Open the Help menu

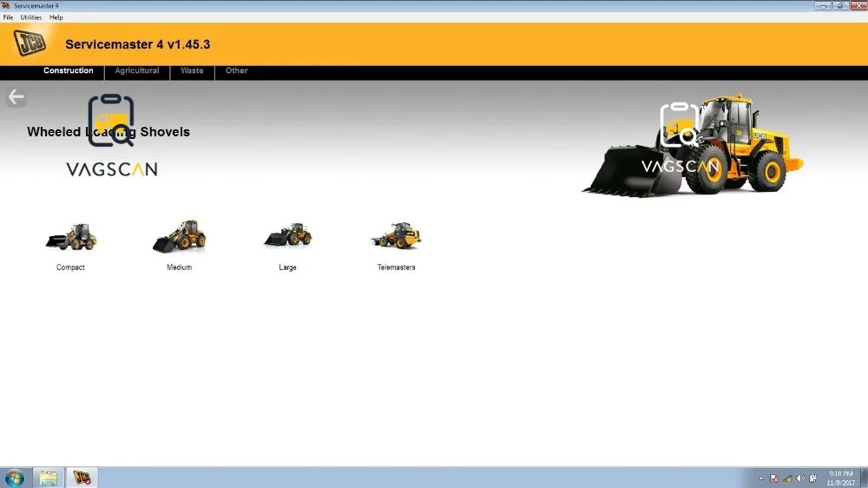pyautogui.click(x=56, y=17)
